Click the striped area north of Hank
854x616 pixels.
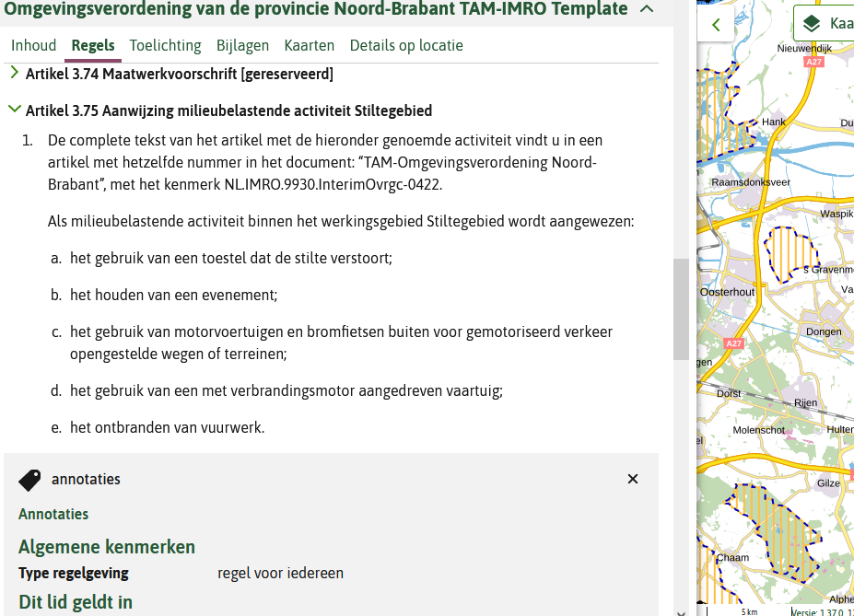coord(720,116)
